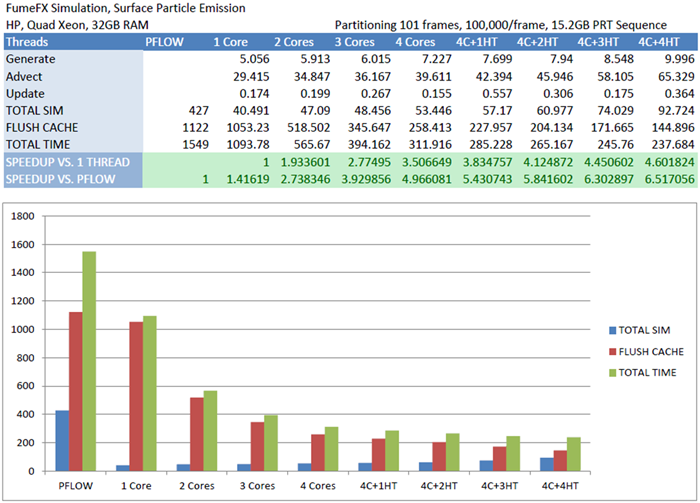The height and width of the screenshot is (503, 700).
Task: Select the Threads header cell
Action: click(27, 42)
